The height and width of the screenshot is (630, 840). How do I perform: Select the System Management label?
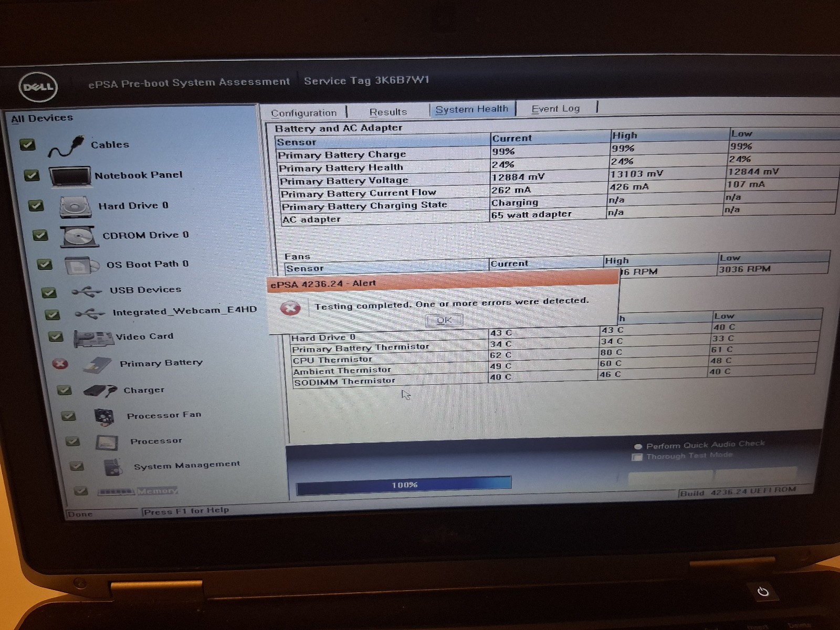[187, 466]
